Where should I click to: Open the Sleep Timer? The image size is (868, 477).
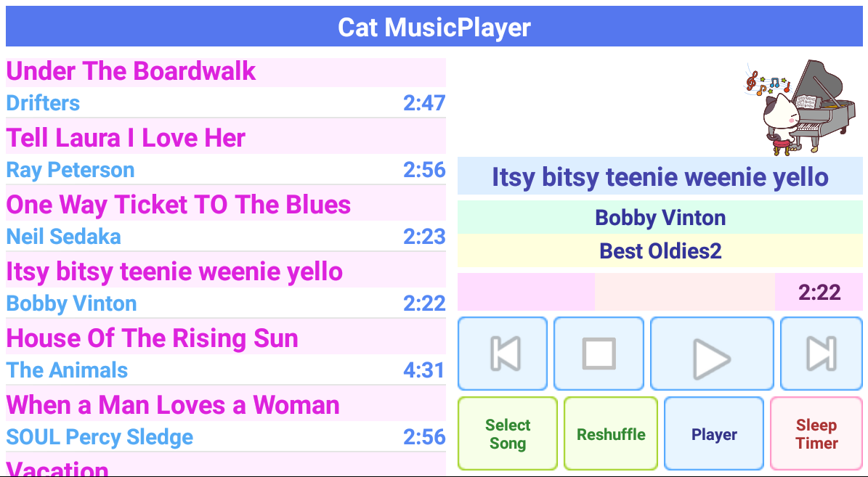pos(816,433)
